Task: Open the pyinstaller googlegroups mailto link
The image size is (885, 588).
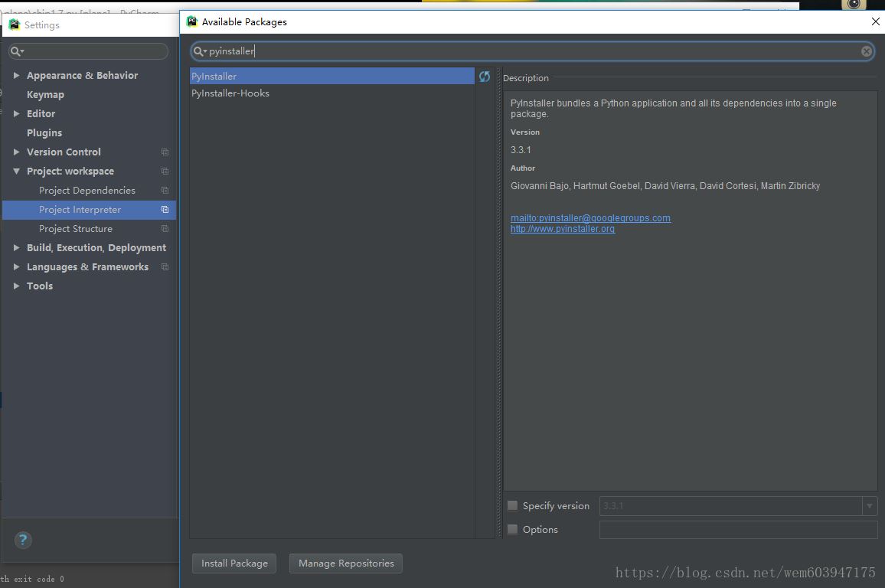Action: (x=590, y=217)
